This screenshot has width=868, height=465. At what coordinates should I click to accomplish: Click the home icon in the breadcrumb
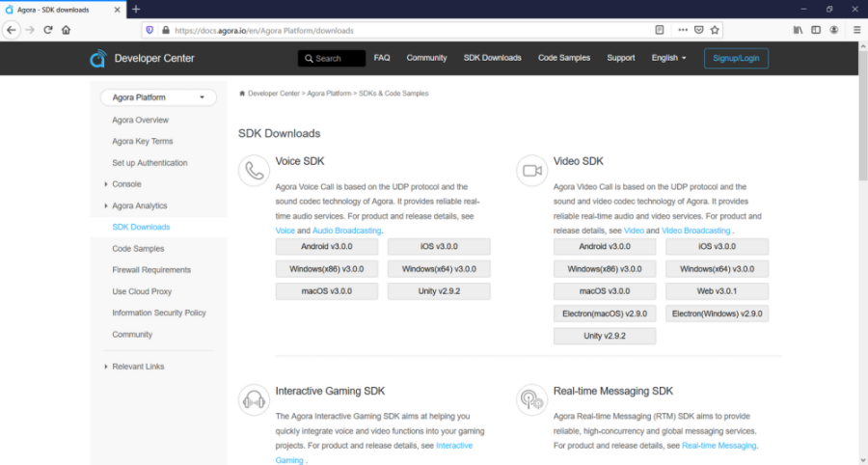242,94
